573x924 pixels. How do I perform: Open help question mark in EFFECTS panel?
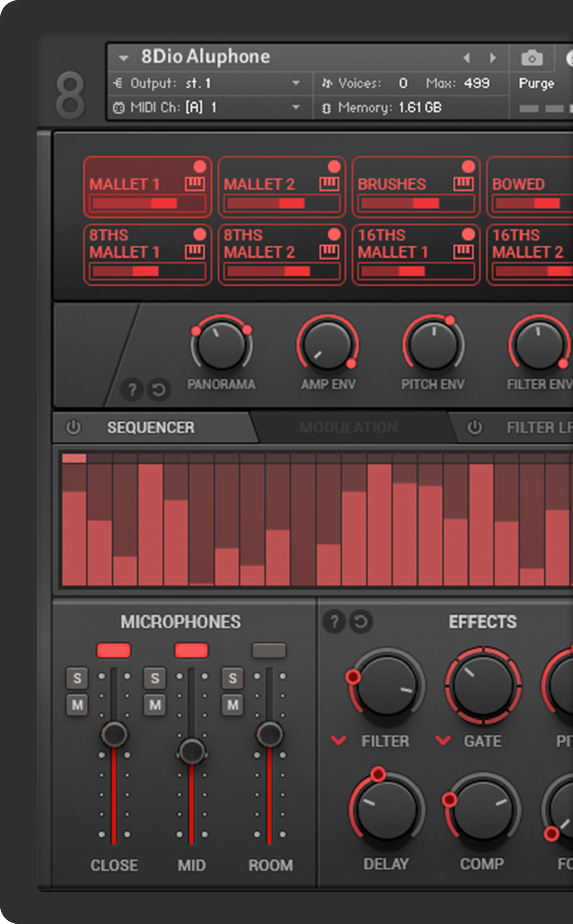[x=334, y=622]
